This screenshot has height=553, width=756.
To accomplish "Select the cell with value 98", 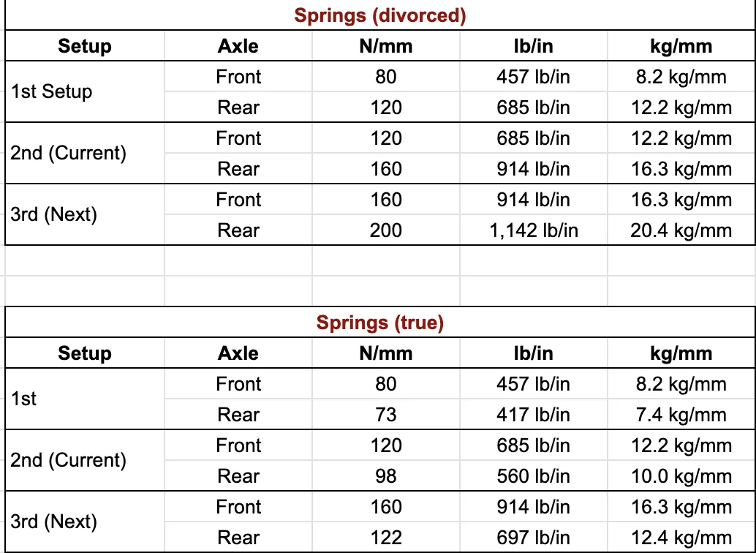I will click(x=386, y=475).
